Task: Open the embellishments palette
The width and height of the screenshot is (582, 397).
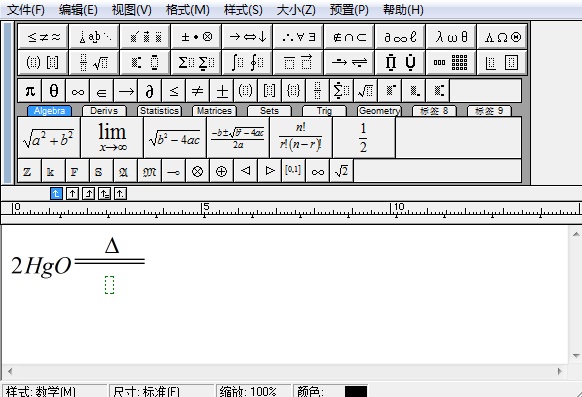Action: coord(146,37)
